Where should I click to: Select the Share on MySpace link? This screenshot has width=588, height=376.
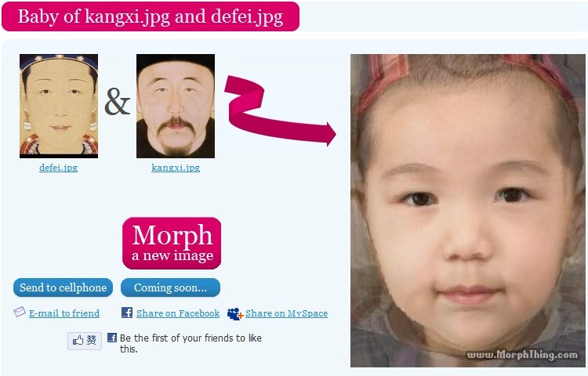click(x=286, y=313)
